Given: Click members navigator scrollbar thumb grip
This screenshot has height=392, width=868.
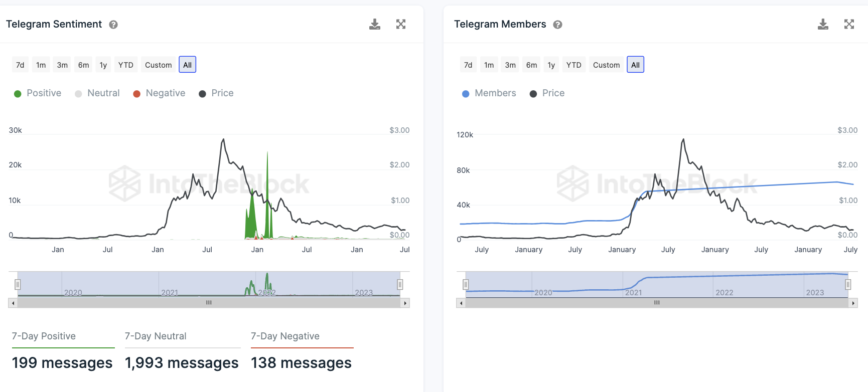Looking at the screenshot, I should click(x=657, y=303).
